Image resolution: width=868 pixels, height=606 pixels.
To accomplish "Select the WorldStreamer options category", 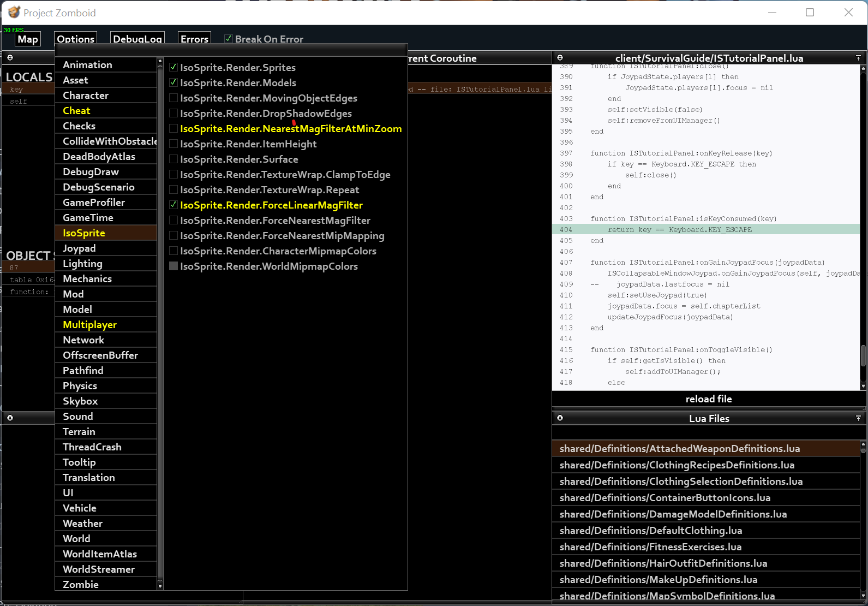I will 106,569.
